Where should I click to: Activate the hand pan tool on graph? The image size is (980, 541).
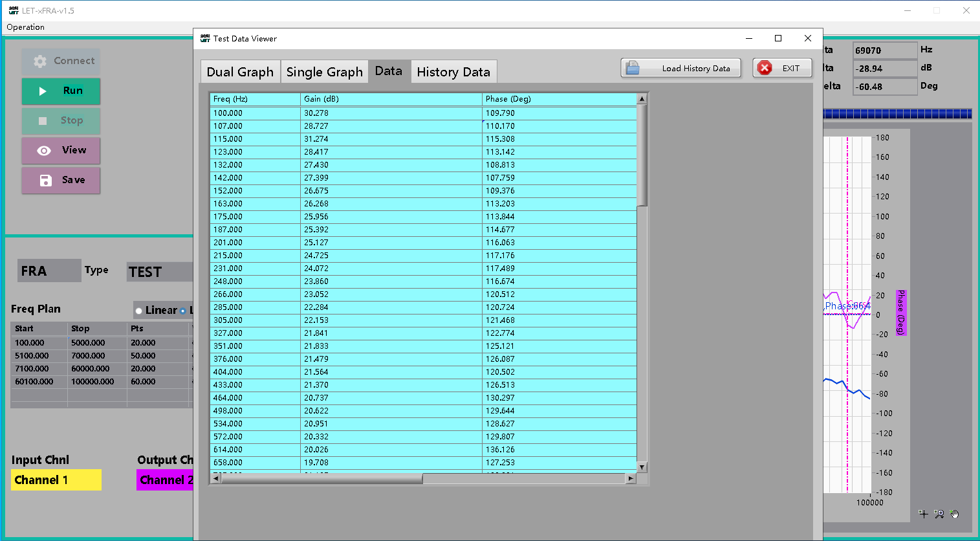click(x=955, y=514)
